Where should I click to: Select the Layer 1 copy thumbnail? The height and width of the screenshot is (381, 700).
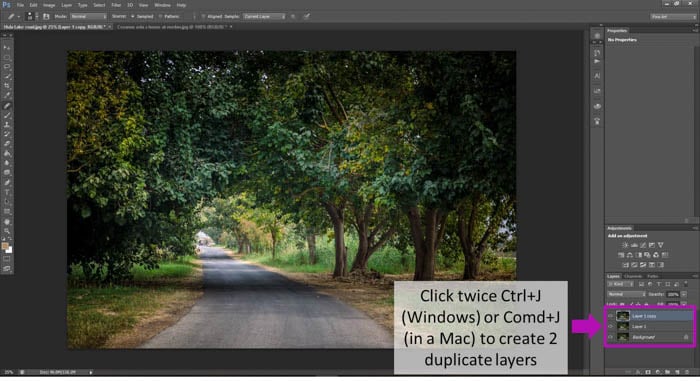623,316
